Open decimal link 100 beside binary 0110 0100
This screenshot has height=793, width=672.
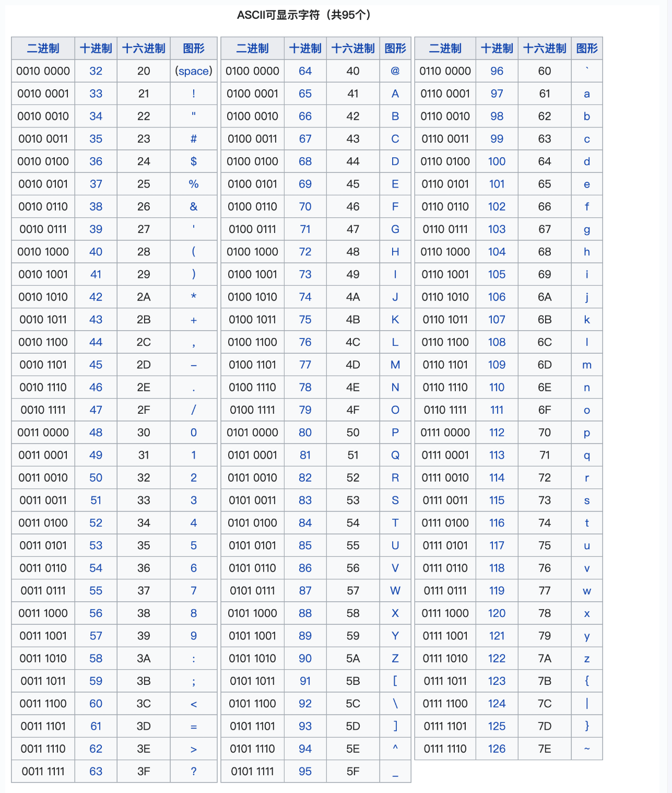[497, 161]
